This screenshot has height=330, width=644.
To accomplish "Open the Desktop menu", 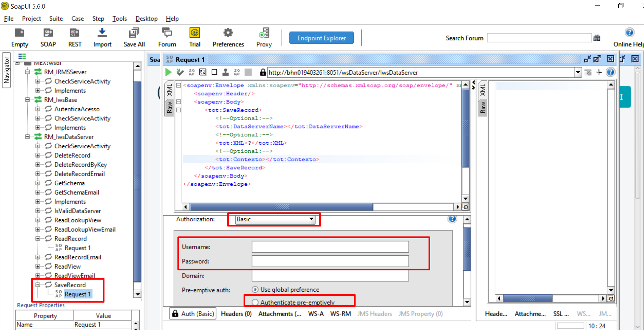I will click(147, 19).
